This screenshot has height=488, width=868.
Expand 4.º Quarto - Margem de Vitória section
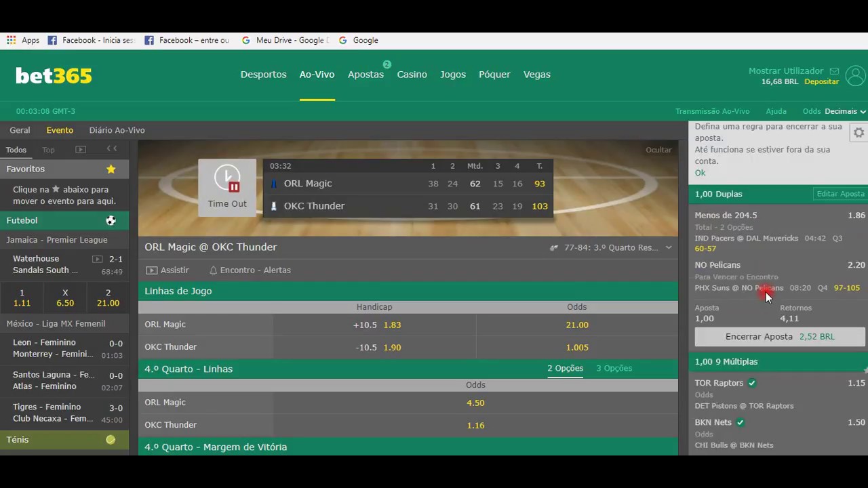click(x=408, y=447)
